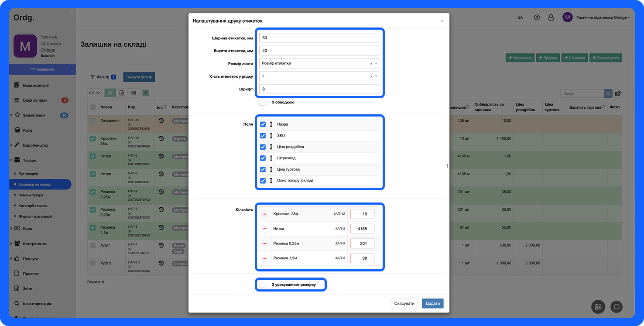Click the user profile icon in top bar
The width and height of the screenshot is (644, 326).
point(551,17)
